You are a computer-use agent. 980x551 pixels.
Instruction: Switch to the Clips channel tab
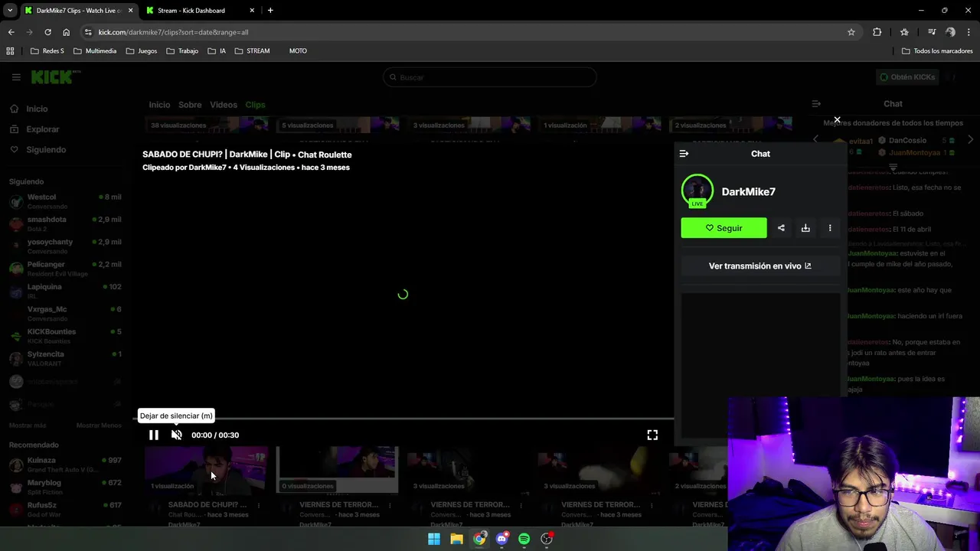pos(255,105)
